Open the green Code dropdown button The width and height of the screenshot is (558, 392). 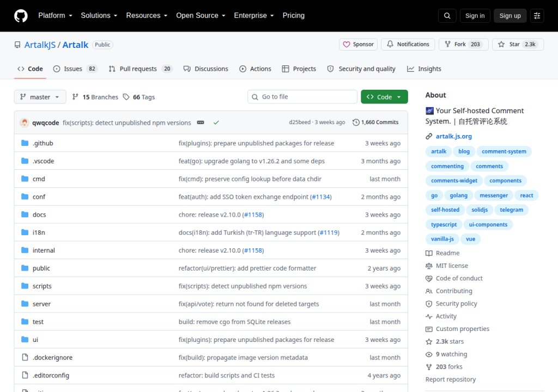[384, 97]
